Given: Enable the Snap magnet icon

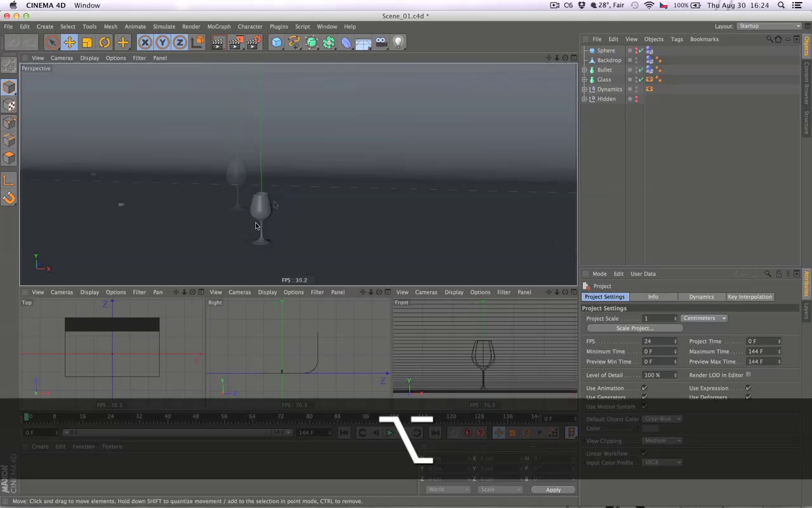Looking at the screenshot, I should (x=9, y=198).
